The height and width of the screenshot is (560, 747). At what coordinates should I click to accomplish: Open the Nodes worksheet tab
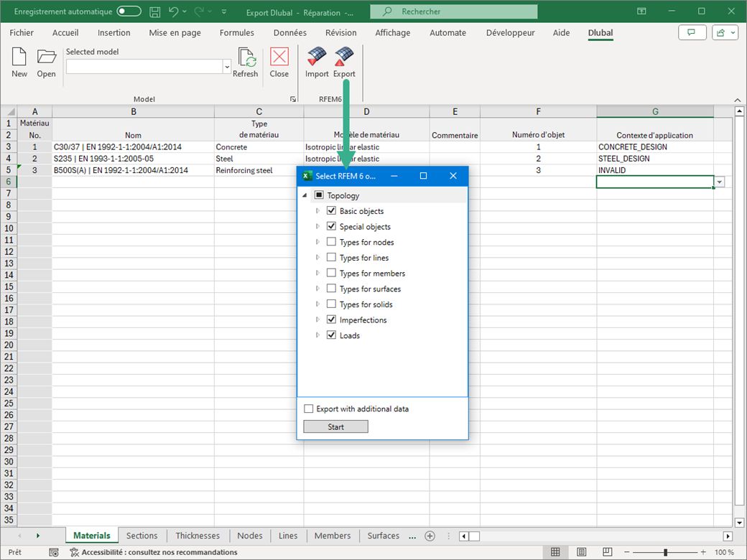pyautogui.click(x=250, y=536)
